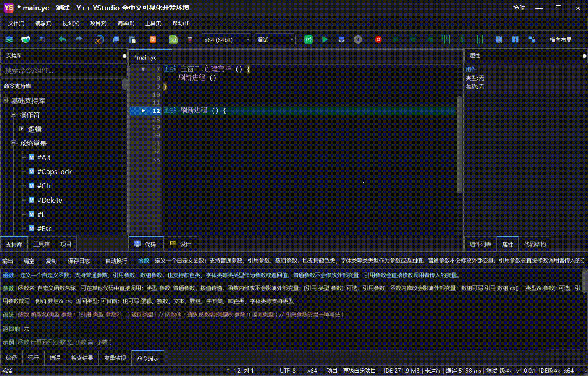Open the 项目(P) menu

98,23
